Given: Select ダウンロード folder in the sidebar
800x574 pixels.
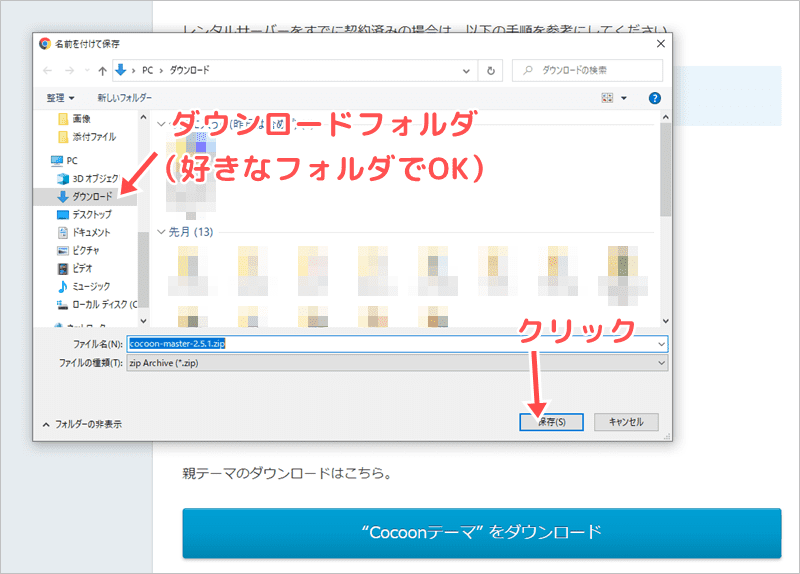Looking at the screenshot, I should pos(92,196).
